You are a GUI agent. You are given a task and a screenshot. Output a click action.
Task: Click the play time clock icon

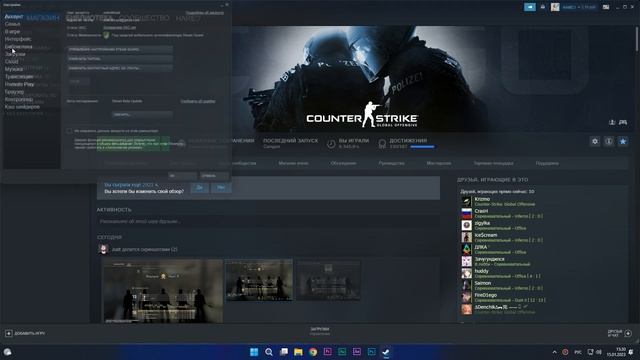[x=331, y=144]
